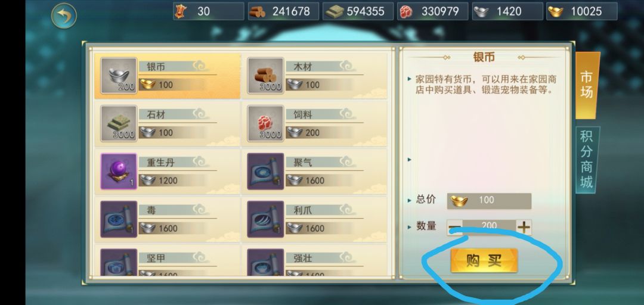Tap the wood resource counter 241678
This screenshot has width=644, height=305.
point(283,11)
